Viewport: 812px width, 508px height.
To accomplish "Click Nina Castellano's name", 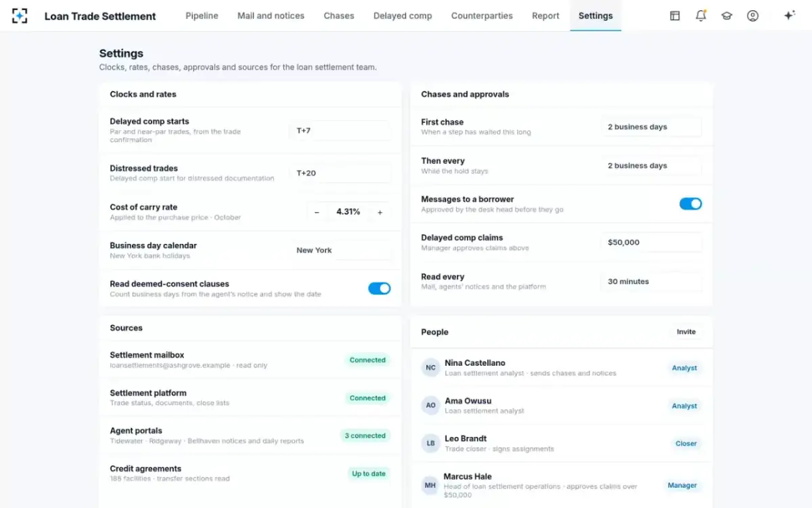I will pos(475,363).
